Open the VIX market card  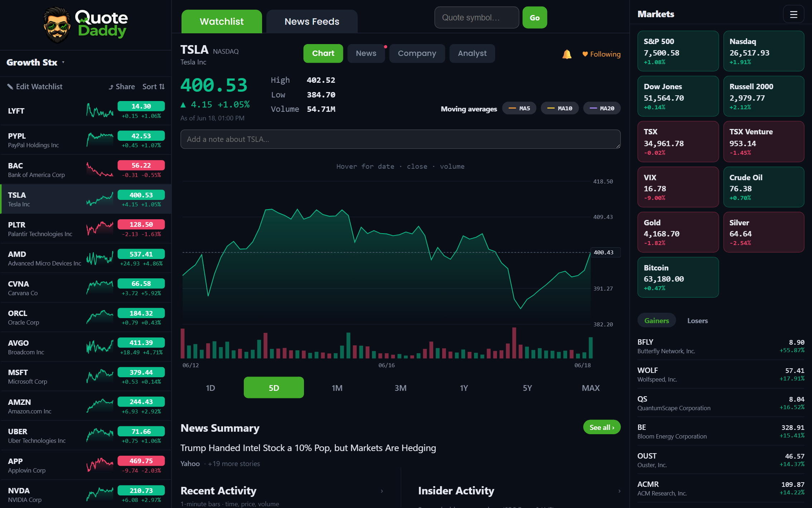(x=678, y=187)
